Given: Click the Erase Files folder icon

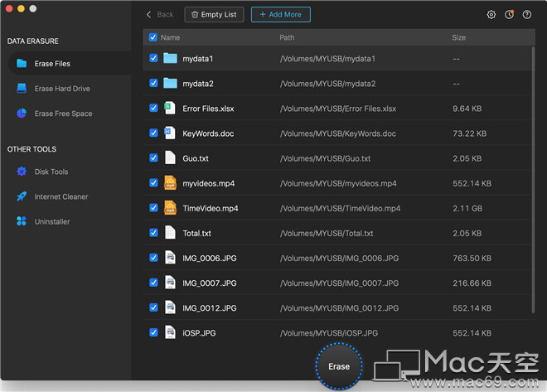Looking at the screenshot, I should [22, 64].
